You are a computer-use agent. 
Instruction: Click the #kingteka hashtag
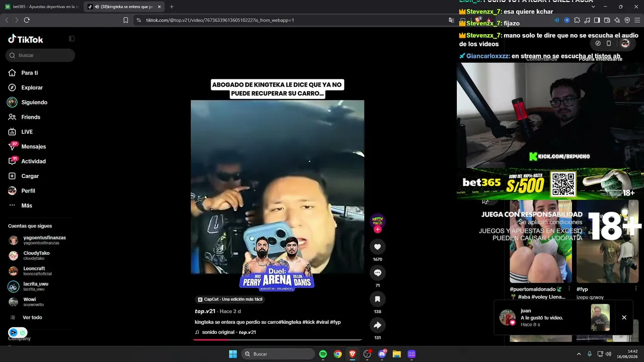[x=290, y=322]
